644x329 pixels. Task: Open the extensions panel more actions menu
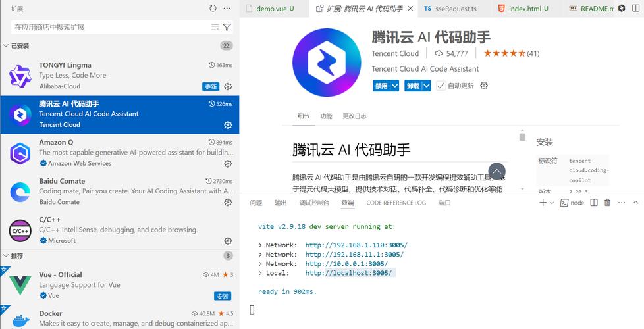227,9
